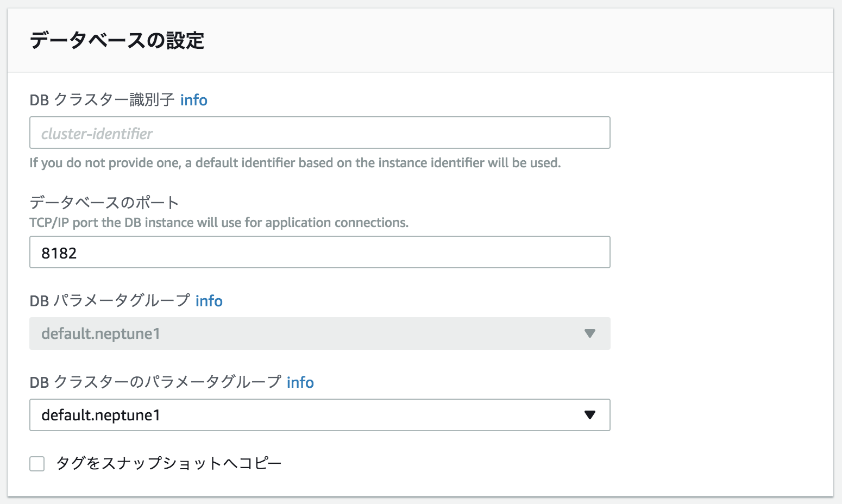Image resolution: width=842 pixels, height=504 pixels.
Task: Open the greyed-out DB パラメータグループ dropdown
Action: pos(319,333)
